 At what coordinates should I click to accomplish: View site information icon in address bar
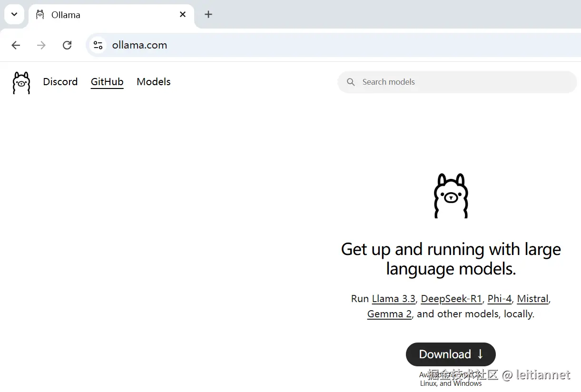pyautogui.click(x=98, y=45)
